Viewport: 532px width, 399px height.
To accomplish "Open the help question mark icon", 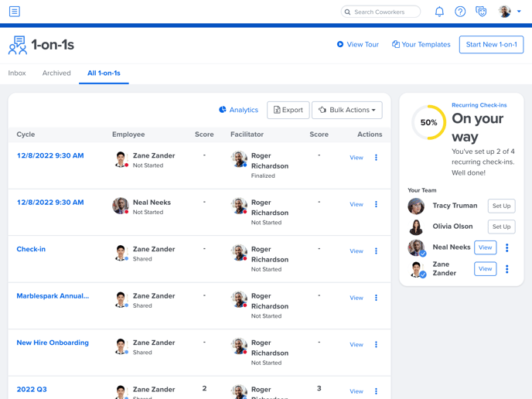I will (x=460, y=12).
